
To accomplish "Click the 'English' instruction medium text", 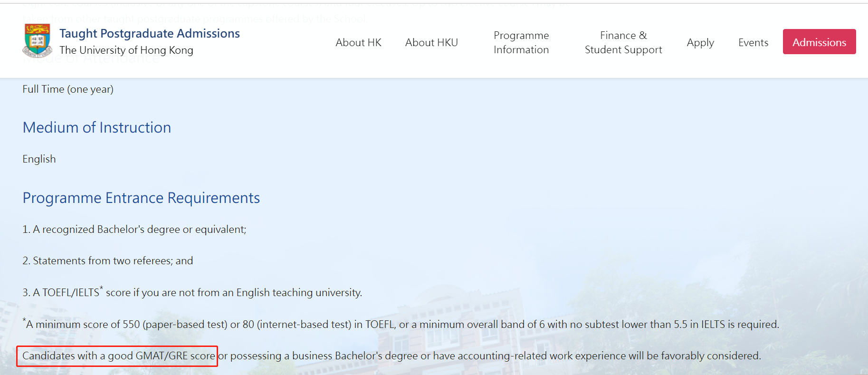I will pyautogui.click(x=39, y=159).
